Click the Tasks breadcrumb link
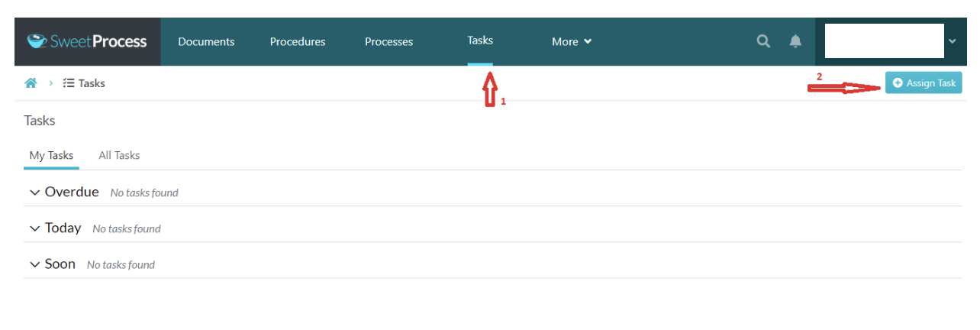Image resolution: width=980 pixels, height=330 pixels. pyautogui.click(x=84, y=83)
